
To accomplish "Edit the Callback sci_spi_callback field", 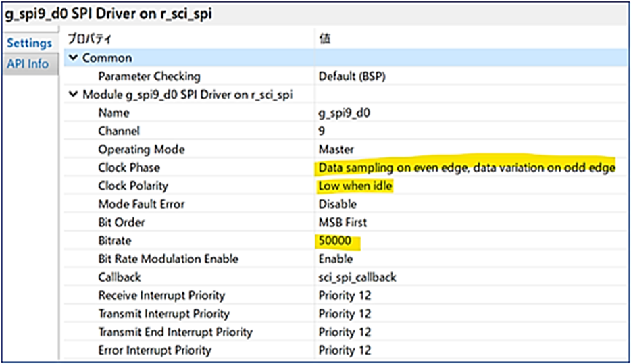I will (x=357, y=277).
